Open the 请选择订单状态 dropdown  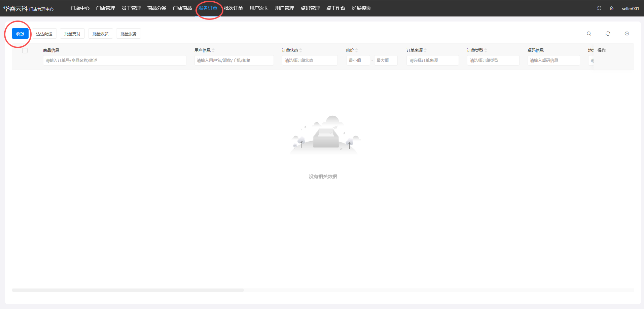point(310,61)
